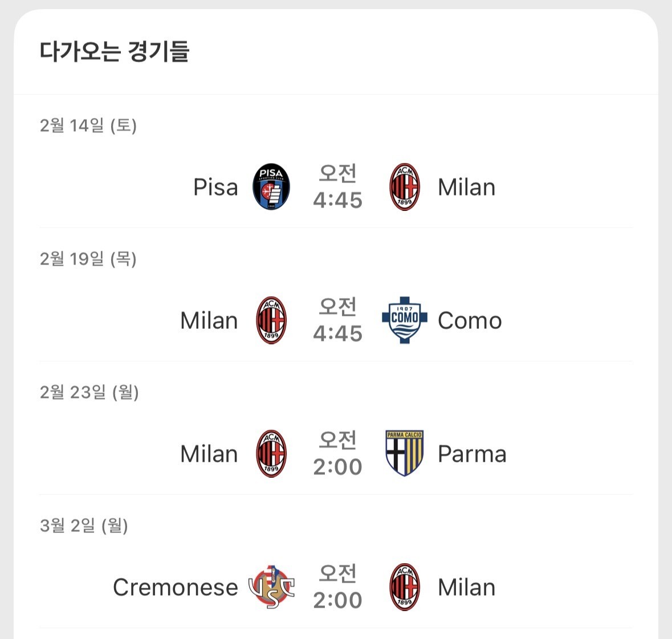The width and height of the screenshot is (672, 639).
Task: Click the Parma team name
Action: [x=472, y=454]
